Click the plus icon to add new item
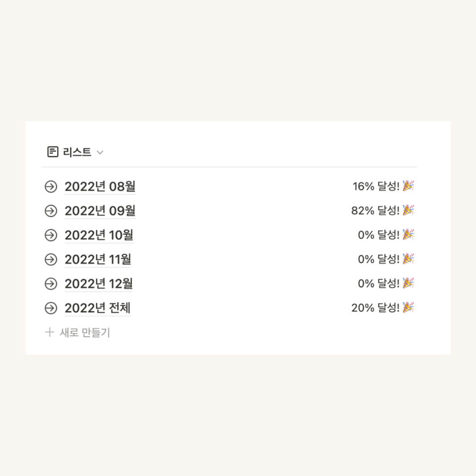This screenshot has height=476, width=476. coord(49,332)
